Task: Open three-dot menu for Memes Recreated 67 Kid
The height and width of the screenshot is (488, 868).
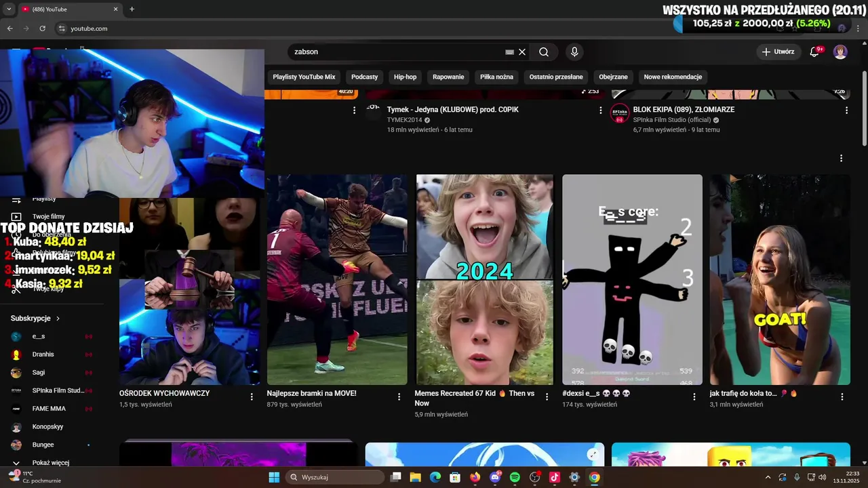Action: [547, 396]
